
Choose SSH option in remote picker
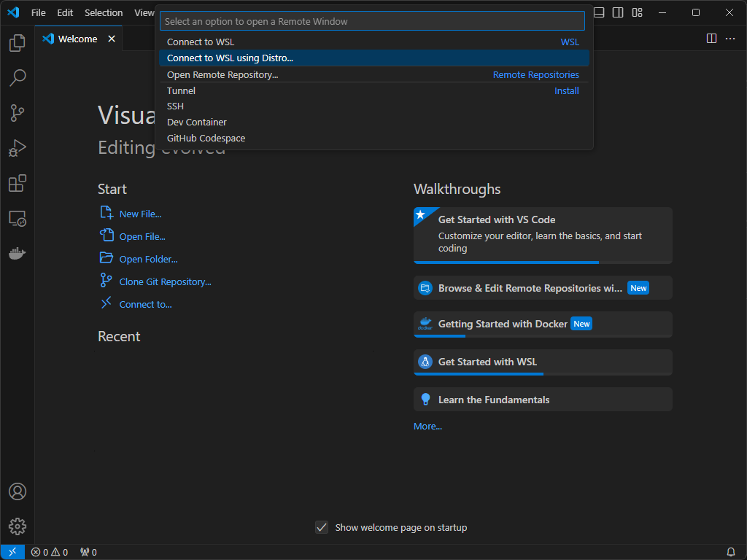point(374,106)
